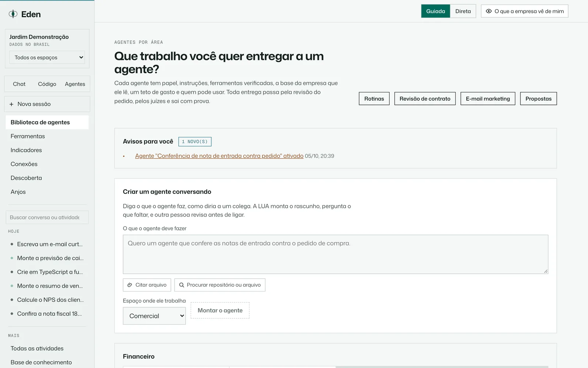
Task: Open conversation 'Monte o resumo de ven...'
Action: 47,286
